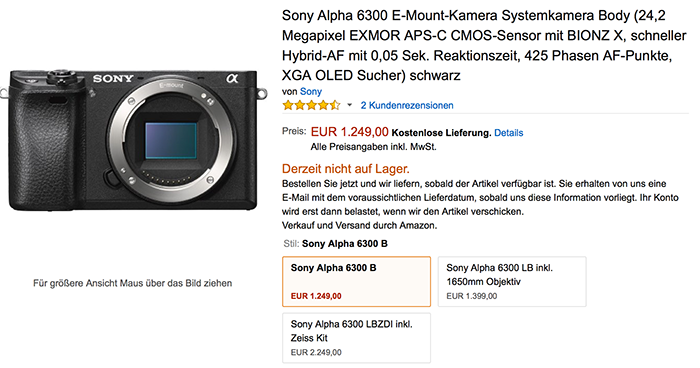Click the EUR 2.249,00 price in Zeiss Kit option

tap(316, 352)
